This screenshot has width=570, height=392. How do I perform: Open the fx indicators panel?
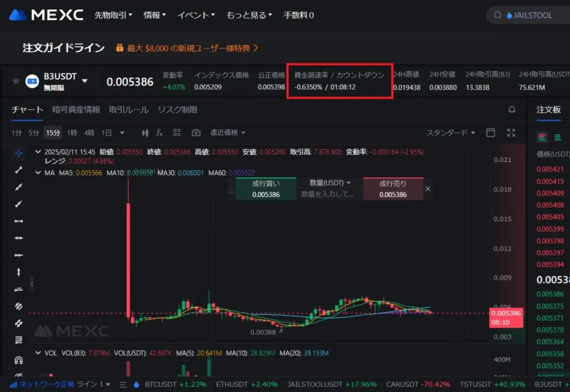tap(159, 133)
